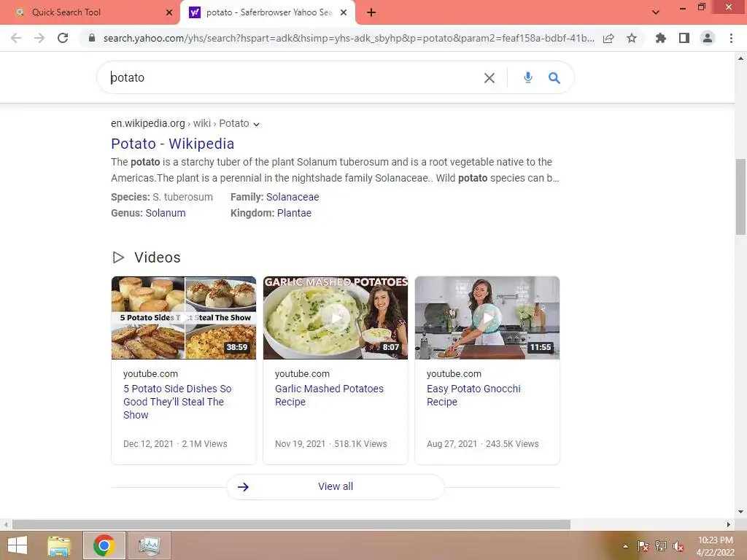Open Chrome's three-dot menu

click(731, 38)
